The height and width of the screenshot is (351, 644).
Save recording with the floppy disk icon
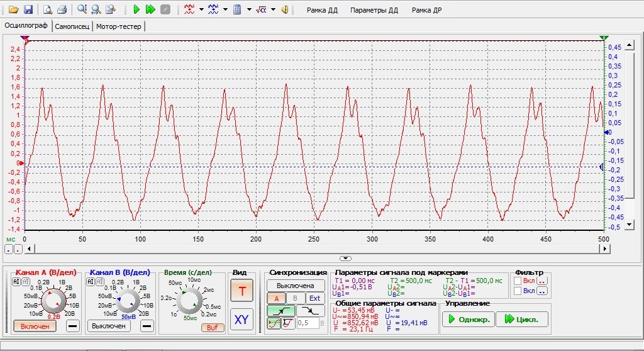click(28, 10)
